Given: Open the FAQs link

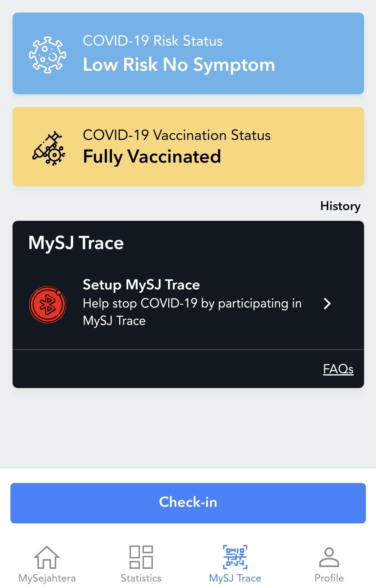Looking at the screenshot, I should [x=338, y=369].
